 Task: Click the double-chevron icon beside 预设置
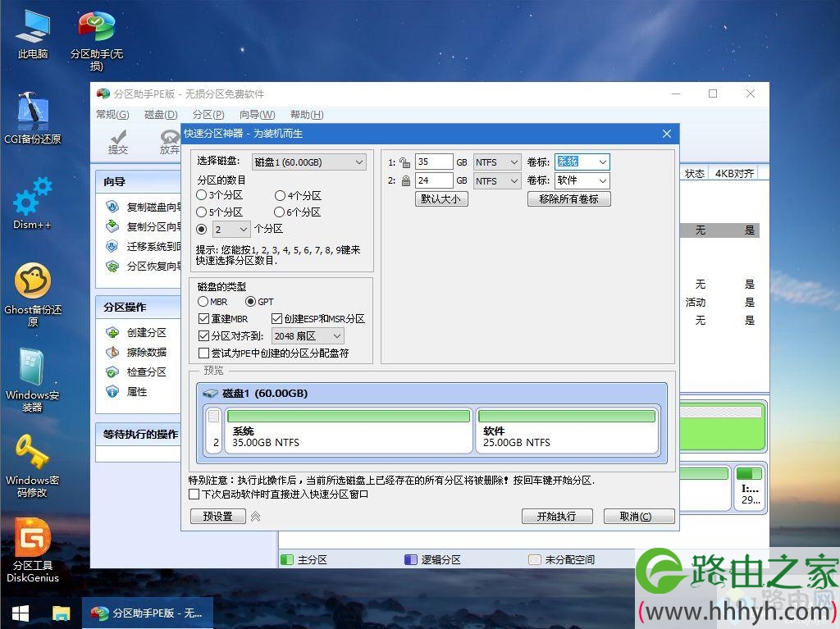tap(256, 517)
